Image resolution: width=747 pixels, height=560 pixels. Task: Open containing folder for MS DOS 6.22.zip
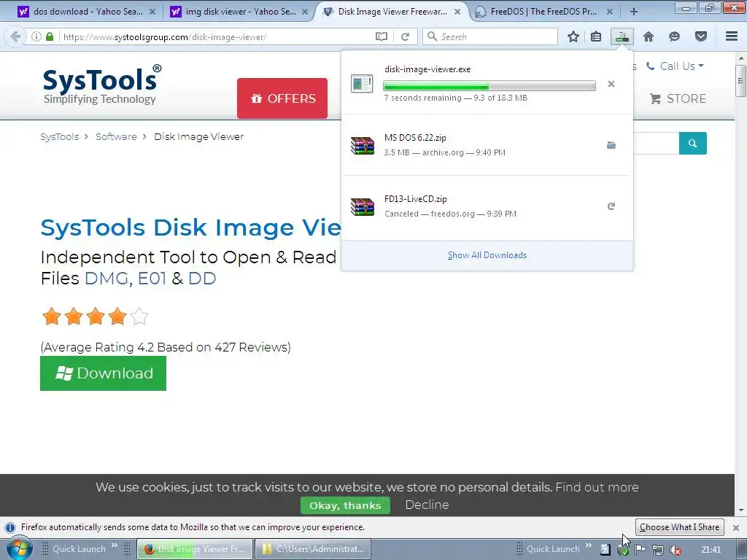(x=611, y=145)
